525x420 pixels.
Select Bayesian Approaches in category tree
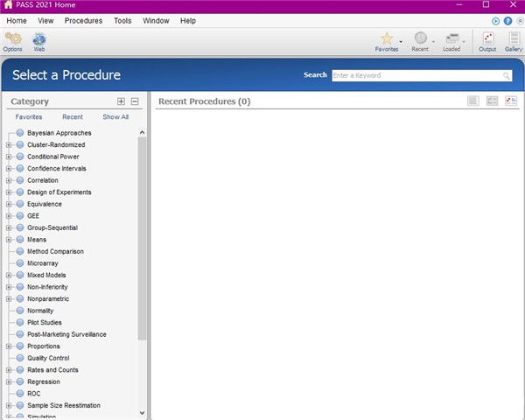(x=59, y=133)
